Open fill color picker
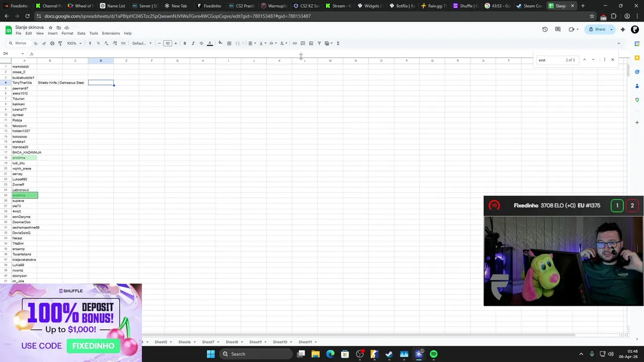The image size is (644, 362). click(x=220, y=43)
